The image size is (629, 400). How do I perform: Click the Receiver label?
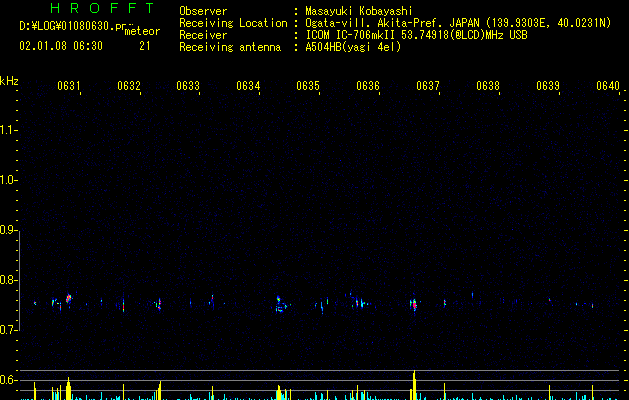coord(203,35)
